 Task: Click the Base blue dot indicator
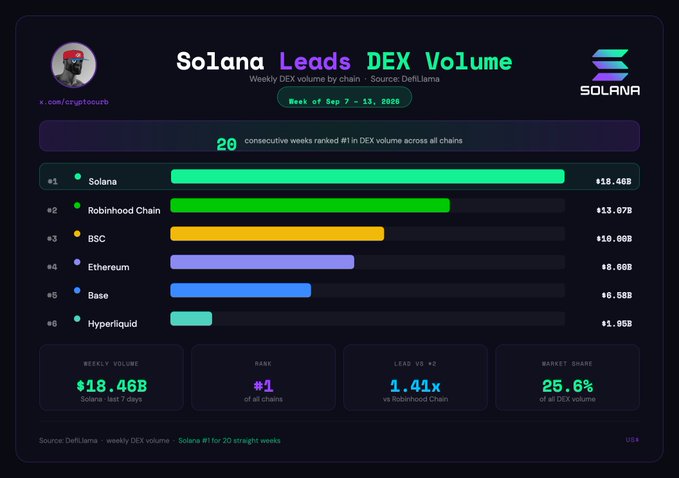click(77, 291)
